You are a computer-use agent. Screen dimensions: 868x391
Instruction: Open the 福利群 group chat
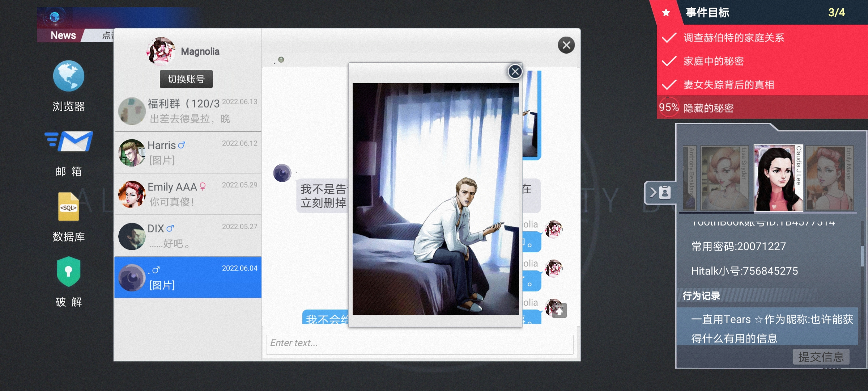tap(188, 111)
